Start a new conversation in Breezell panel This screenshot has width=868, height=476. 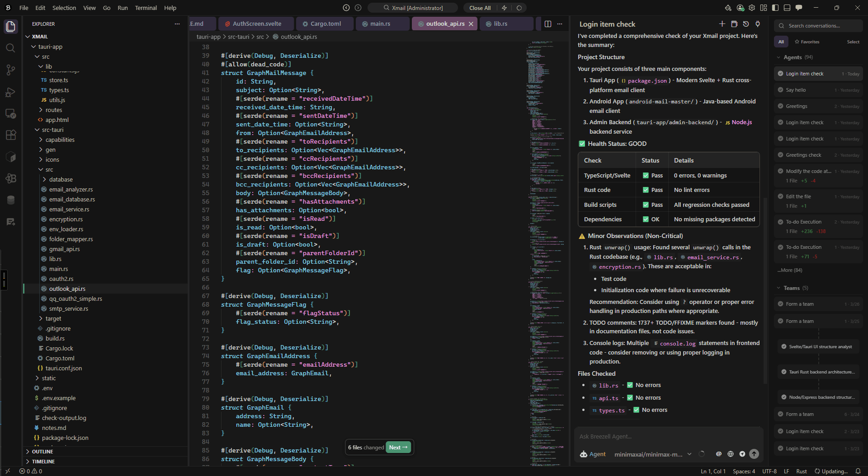(721, 24)
